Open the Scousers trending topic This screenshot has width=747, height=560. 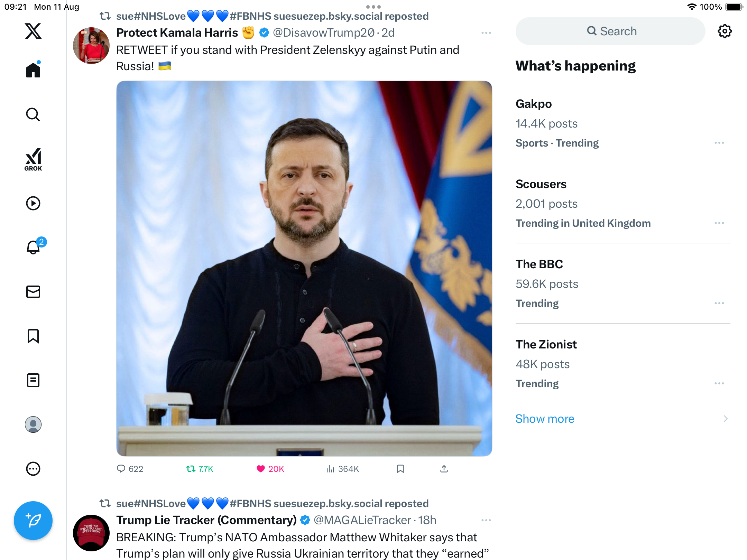tap(541, 184)
